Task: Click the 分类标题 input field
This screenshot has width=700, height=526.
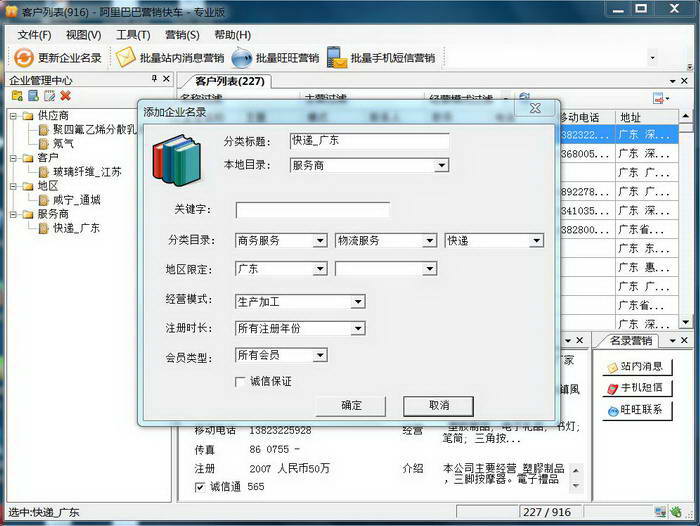Action: 369,141
